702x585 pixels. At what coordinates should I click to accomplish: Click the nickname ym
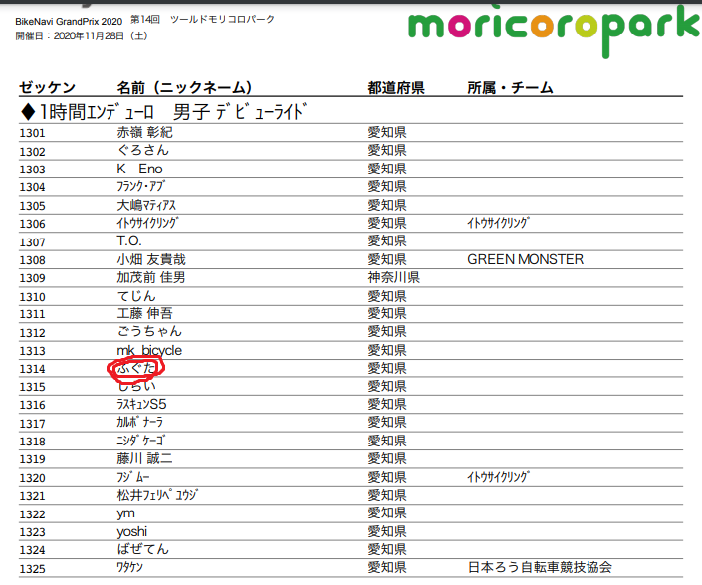point(125,514)
